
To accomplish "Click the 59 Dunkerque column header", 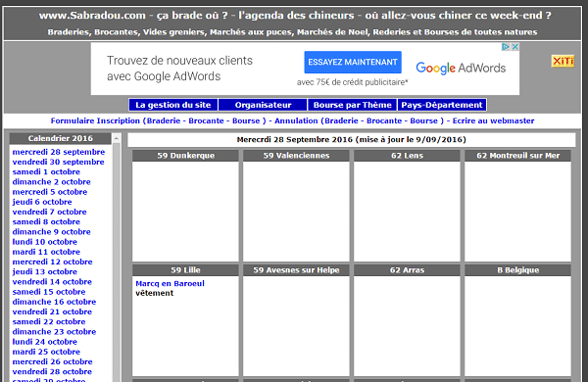I will [185, 156].
